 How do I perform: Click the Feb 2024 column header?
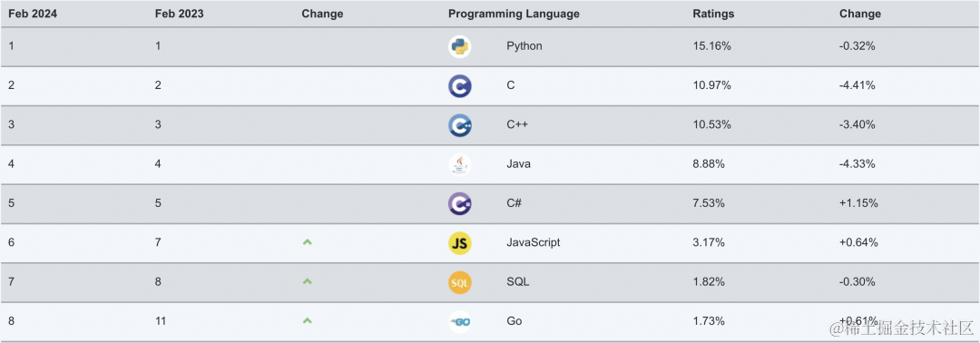(33, 14)
